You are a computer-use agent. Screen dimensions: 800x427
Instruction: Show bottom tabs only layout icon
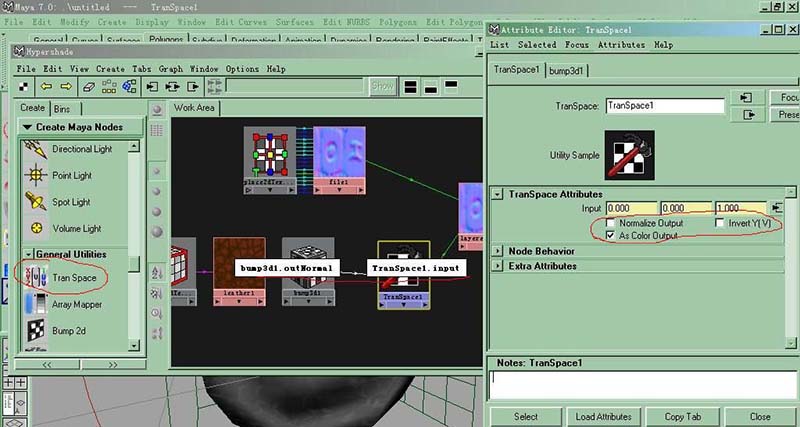click(431, 88)
